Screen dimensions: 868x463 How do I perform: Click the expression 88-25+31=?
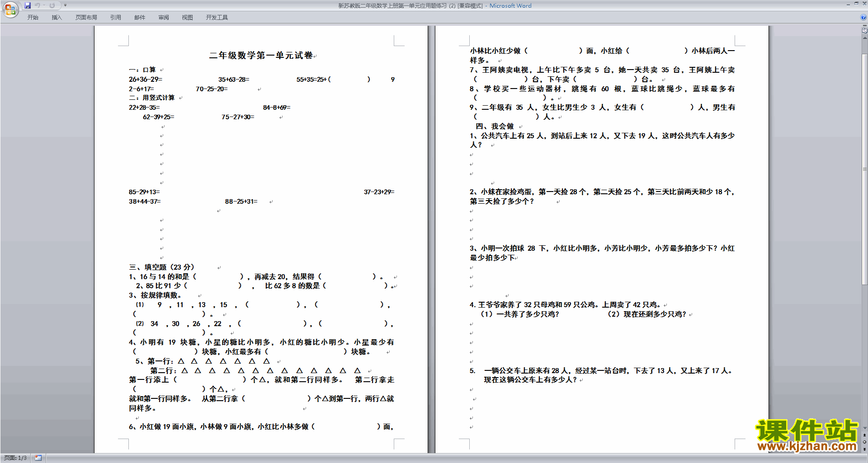point(241,201)
